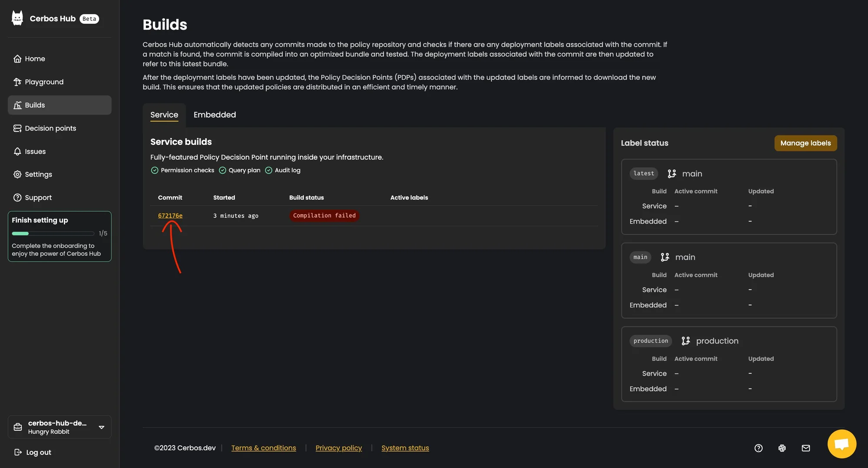Click the Cerbos Hub logo icon

click(x=17, y=18)
